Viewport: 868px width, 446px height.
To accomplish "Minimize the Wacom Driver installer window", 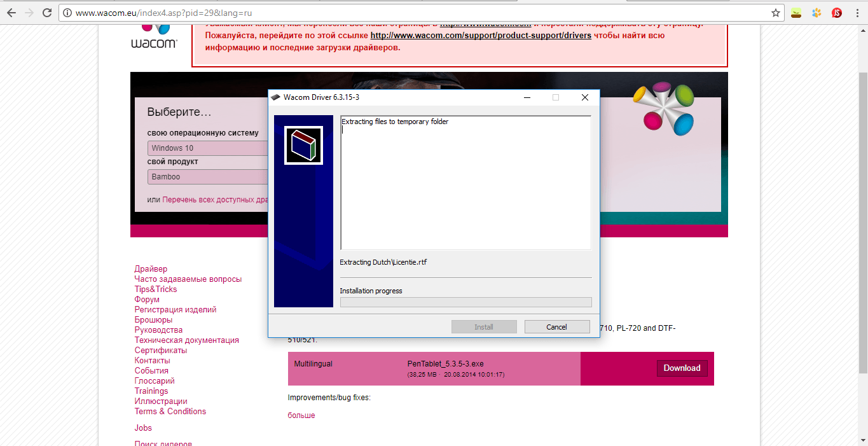I will tap(527, 97).
